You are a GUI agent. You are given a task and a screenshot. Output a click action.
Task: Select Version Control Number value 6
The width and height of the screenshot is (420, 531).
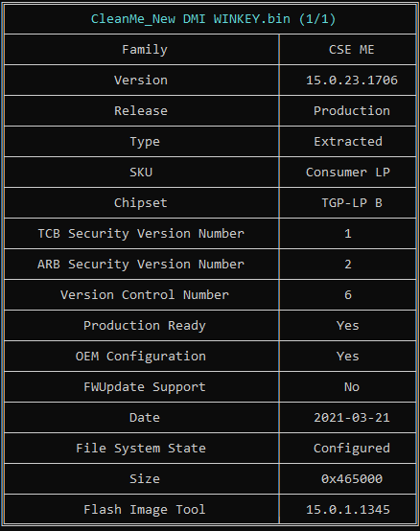348,295
